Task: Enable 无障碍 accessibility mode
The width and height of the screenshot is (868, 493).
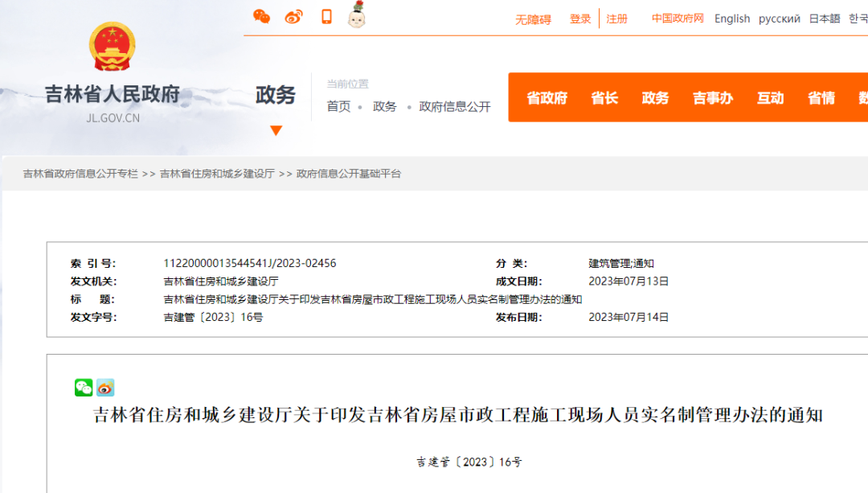Action: (x=534, y=18)
